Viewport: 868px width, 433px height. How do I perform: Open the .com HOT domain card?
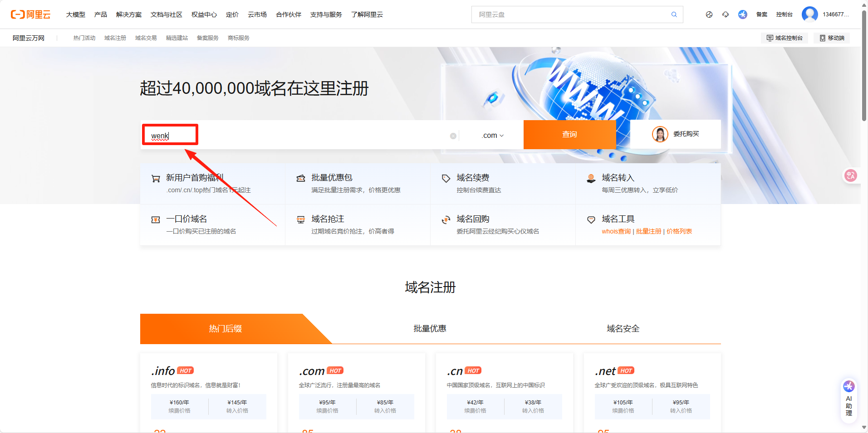[357, 393]
